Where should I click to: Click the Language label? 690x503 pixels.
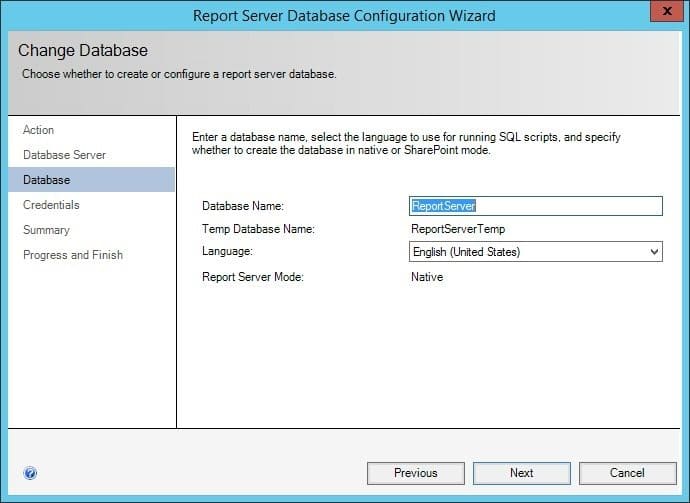(x=228, y=251)
